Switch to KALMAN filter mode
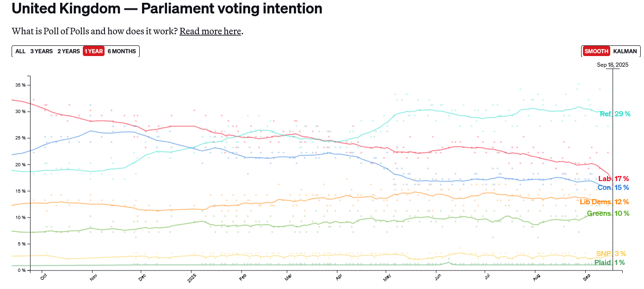This screenshot has width=644, height=289. 625,51
